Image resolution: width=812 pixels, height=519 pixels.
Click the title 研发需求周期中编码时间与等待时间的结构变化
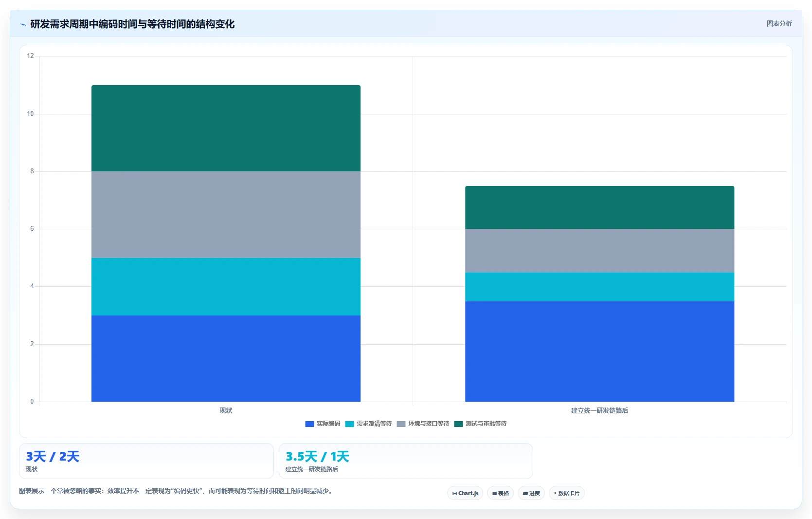(x=132, y=24)
